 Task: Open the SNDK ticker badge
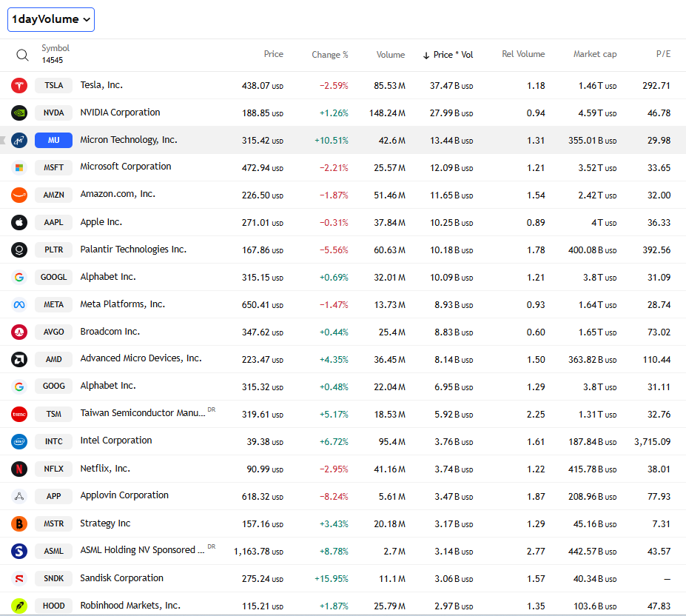(54, 578)
